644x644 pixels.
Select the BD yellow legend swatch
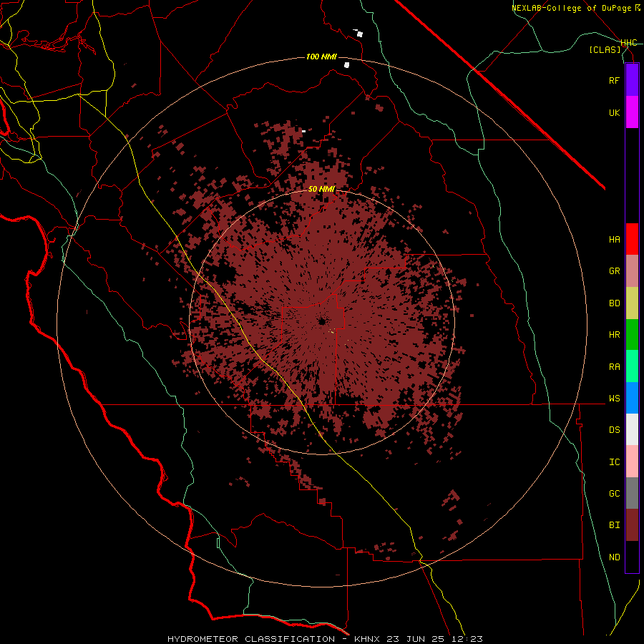(x=632, y=303)
